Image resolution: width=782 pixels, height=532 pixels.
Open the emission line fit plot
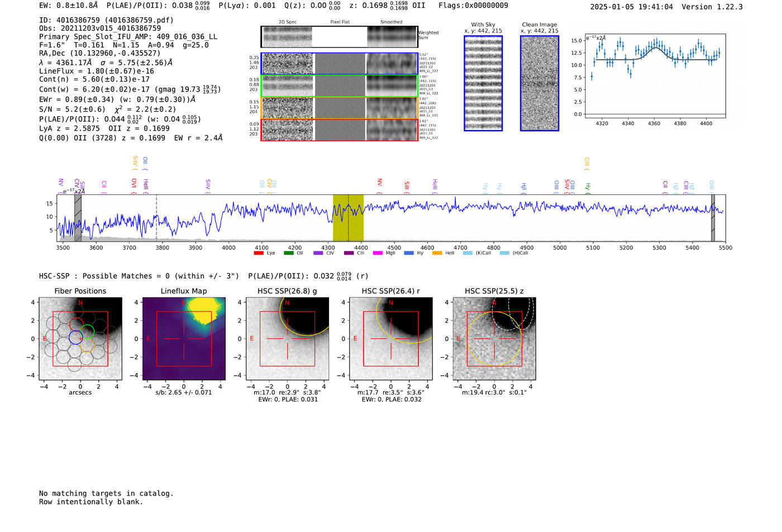point(655,75)
